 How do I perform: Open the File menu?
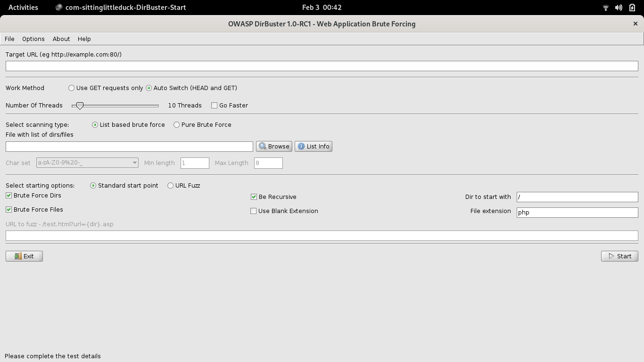point(9,39)
